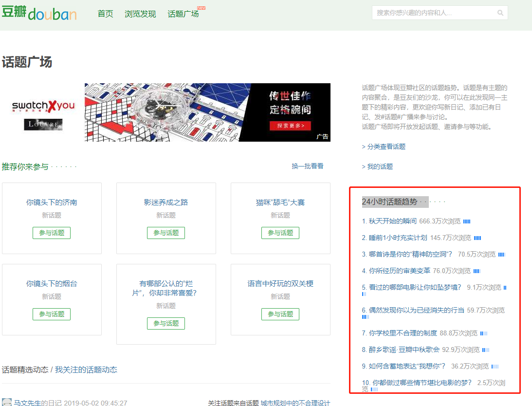Open 首页 in the navigation bar
This screenshot has width=532, height=406.
click(x=105, y=14)
